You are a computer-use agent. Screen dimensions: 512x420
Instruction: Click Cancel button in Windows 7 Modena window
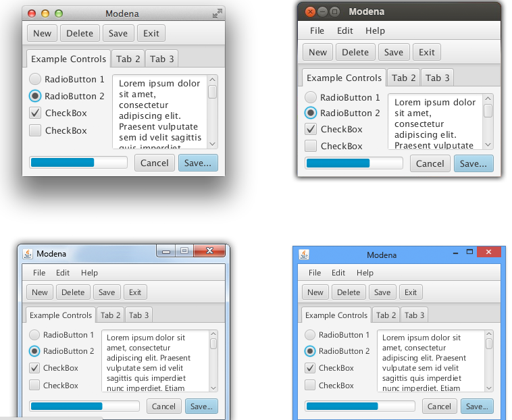pyautogui.click(x=163, y=406)
